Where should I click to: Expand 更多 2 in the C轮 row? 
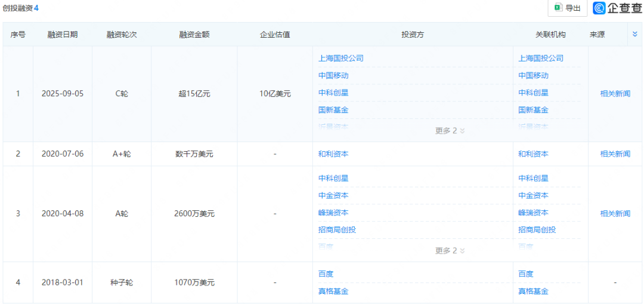(x=450, y=131)
